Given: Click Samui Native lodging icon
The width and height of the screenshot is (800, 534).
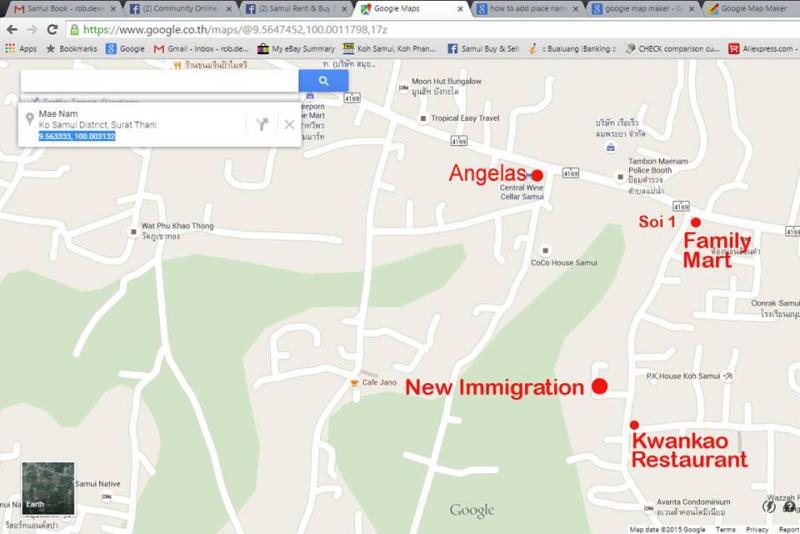Looking at the screenshot, I should pyautogui.click(x=106, y=496).
